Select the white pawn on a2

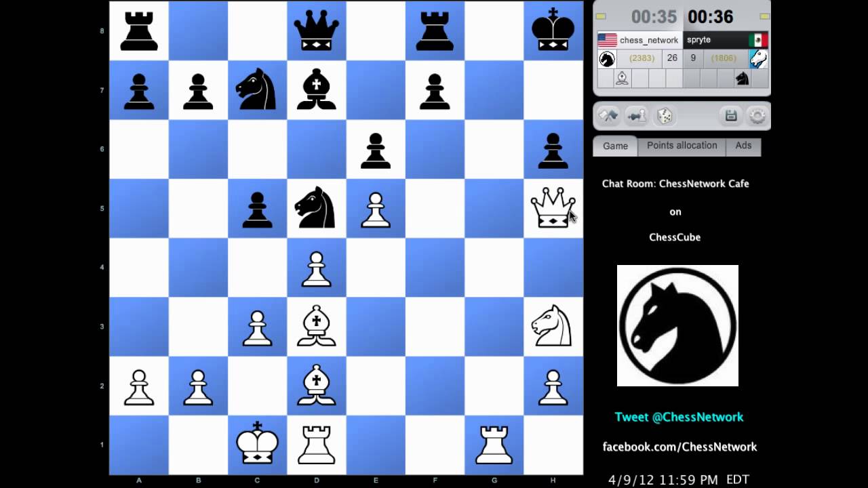pyautogui.click(x=139, y=387)
